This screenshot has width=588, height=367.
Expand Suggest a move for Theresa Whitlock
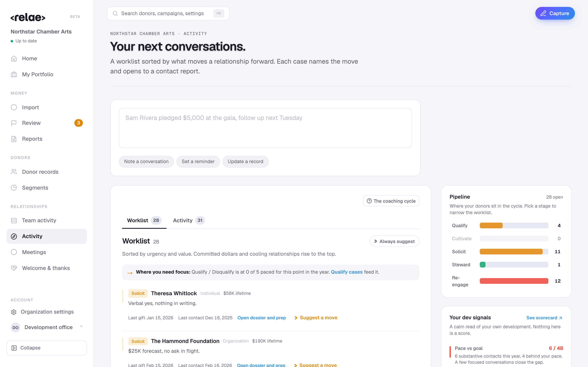pos(316,318)
